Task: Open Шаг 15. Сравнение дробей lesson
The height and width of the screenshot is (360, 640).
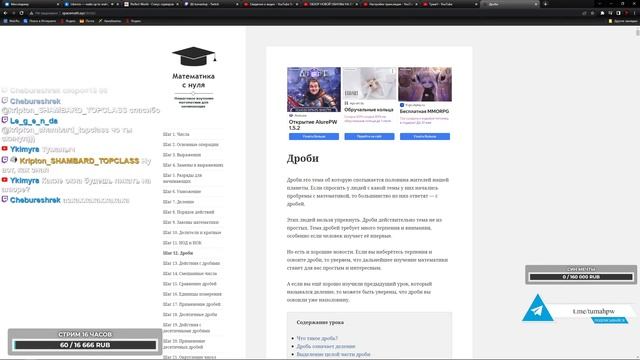Action: pyautogui.click(x=189, y=284)
